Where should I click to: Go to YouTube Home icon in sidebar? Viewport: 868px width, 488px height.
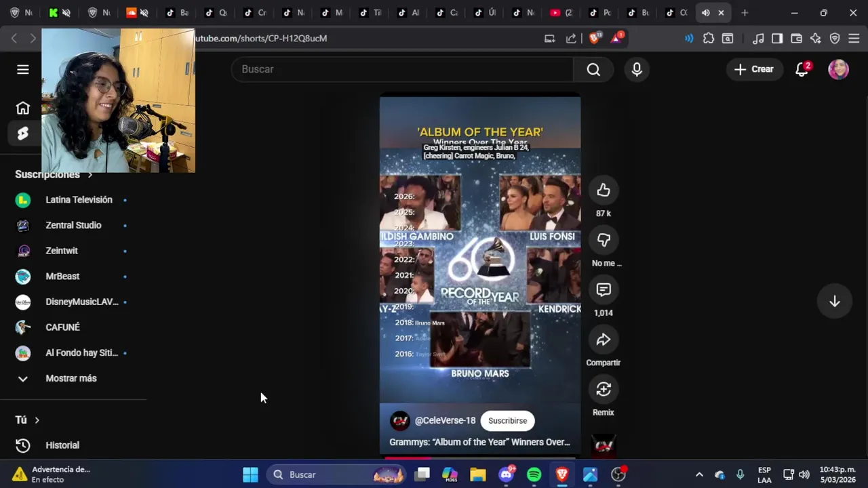tap(23, 108)
